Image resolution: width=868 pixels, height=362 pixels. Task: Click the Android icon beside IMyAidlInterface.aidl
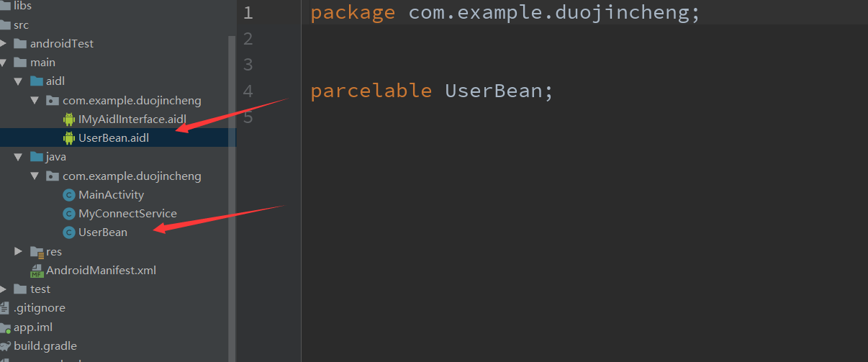[69, 119]
